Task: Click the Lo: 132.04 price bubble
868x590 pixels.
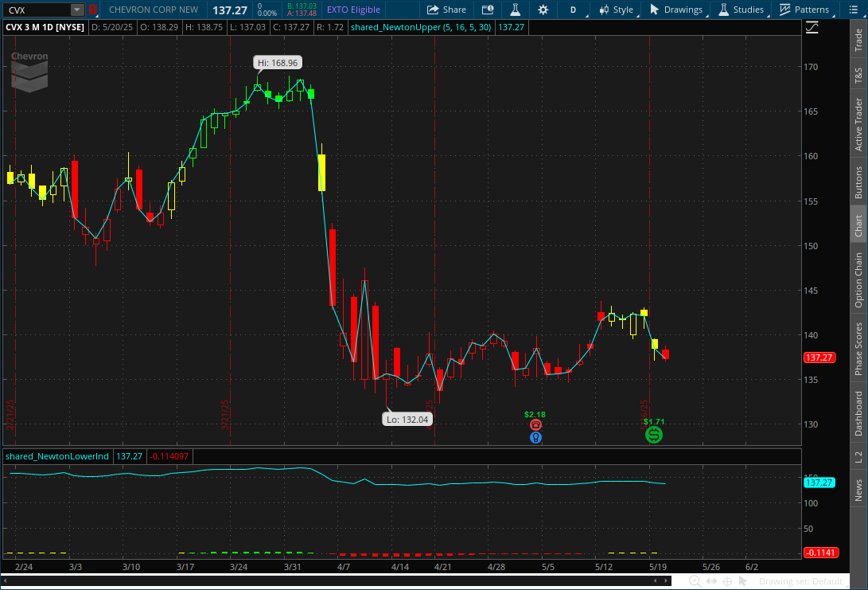Action: (407, 420)
